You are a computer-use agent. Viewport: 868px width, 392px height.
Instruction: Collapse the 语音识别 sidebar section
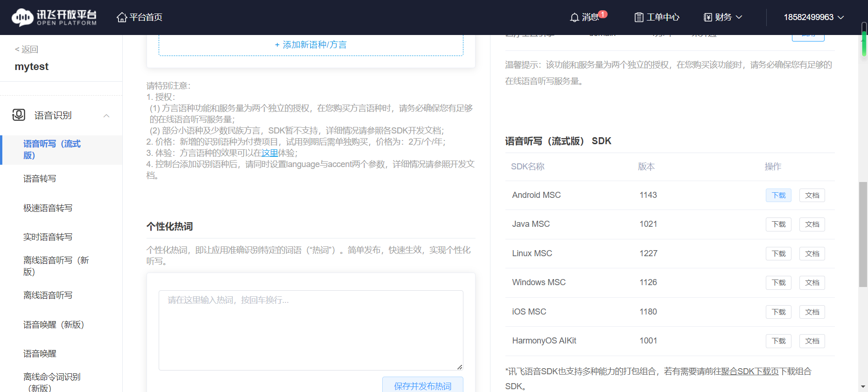tap(106, 116)
